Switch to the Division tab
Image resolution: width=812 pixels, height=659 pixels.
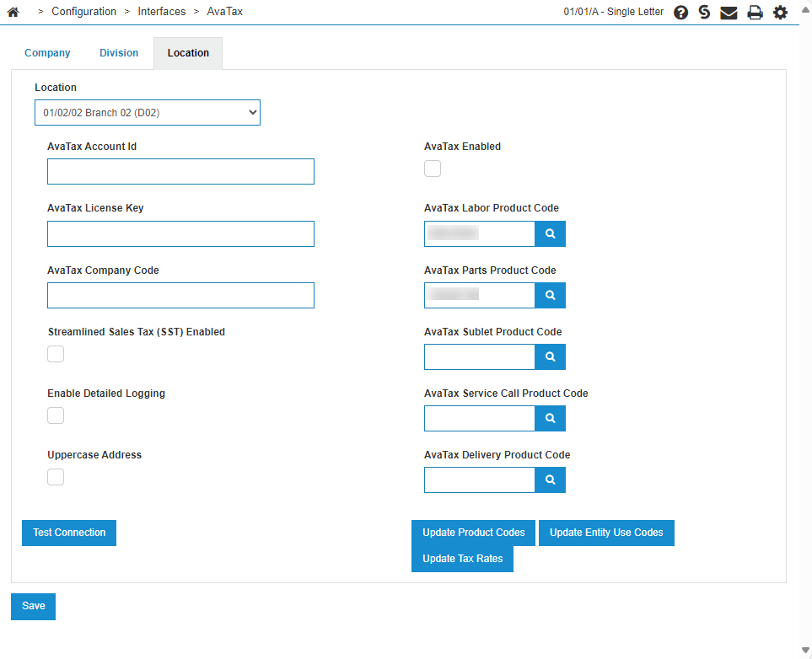[119, 53]
